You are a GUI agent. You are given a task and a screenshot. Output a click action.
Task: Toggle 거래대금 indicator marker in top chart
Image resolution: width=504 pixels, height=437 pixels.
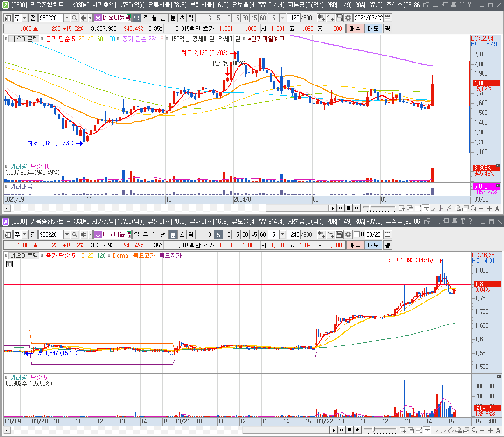coord(6,186)
